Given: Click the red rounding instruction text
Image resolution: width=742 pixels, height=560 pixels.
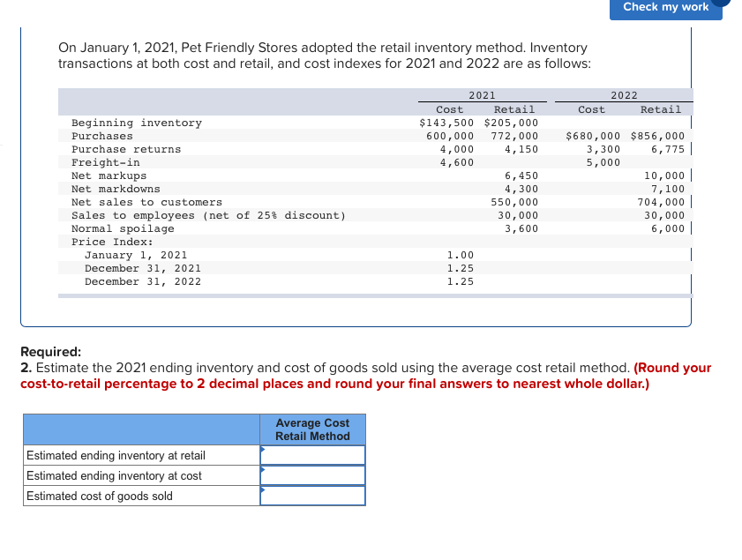Looking at the screenshot, I should [x=365, y=376].
